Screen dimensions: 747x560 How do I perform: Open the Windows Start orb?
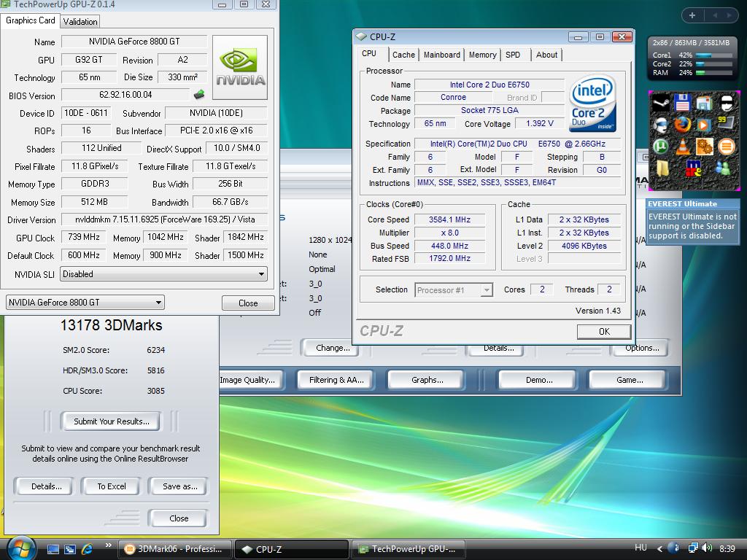(20, 548)
